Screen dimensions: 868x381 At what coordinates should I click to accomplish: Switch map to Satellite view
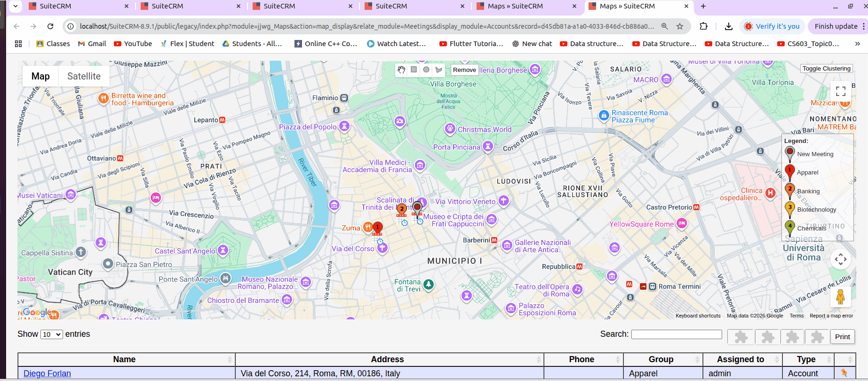84,76
